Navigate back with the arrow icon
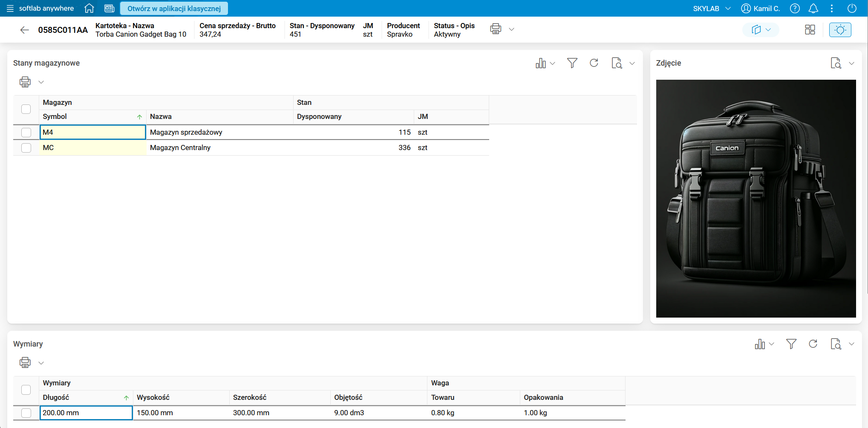Image resolution: width=868 pixels, height=428 pixels. click(x=25, y=30)
